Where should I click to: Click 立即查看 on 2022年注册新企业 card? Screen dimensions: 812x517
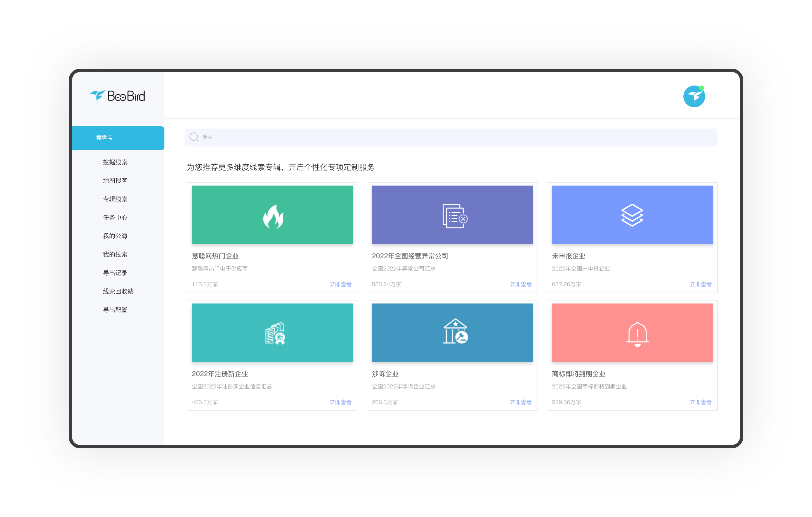(x=340, y=402)
